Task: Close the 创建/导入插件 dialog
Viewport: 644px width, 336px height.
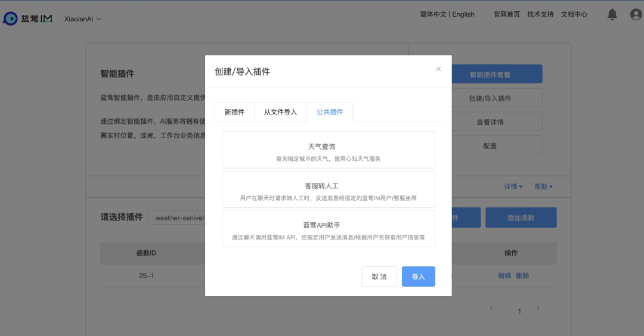Action: pyautogui.click(x=438, y=69)
